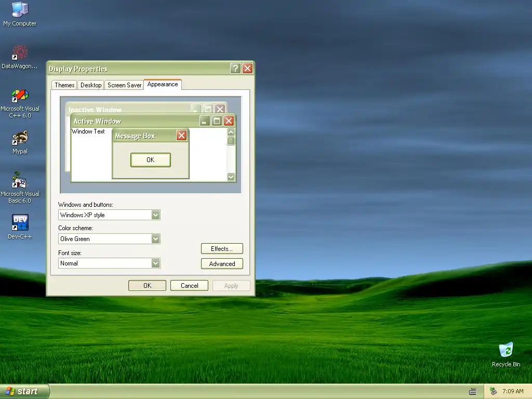Click the Active Window preview close icon
The height and width of the screenshot is (399, 532).
tap(229, 121)
